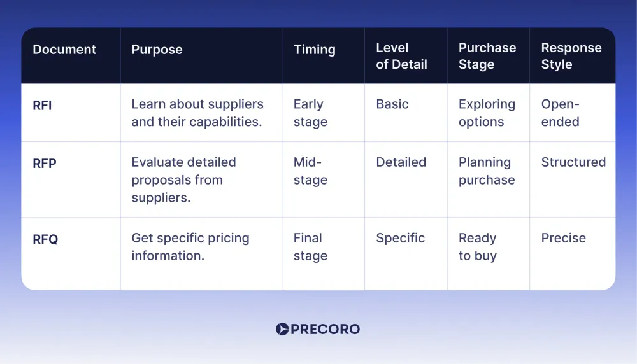The height and width of the screenshot is (364, 637).
Task: Click the 'Exploring options' cell
Action: [487, 113]
